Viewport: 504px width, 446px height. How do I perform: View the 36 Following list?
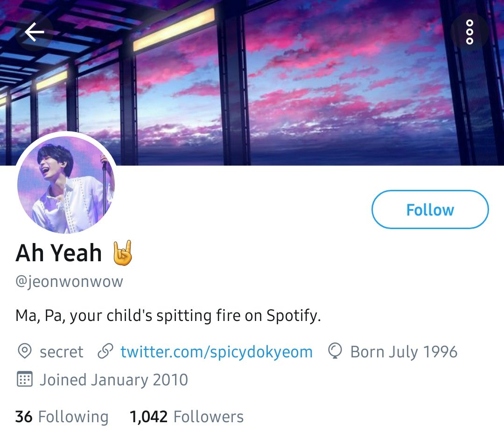pyautogui.click(x=62, y=417)
